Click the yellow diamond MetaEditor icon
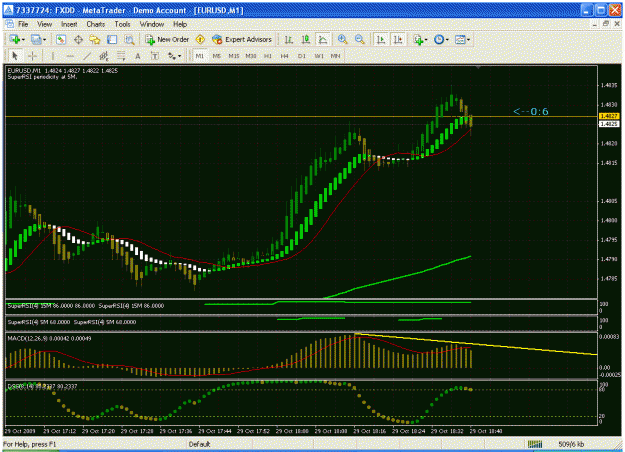 coord(200,39)
